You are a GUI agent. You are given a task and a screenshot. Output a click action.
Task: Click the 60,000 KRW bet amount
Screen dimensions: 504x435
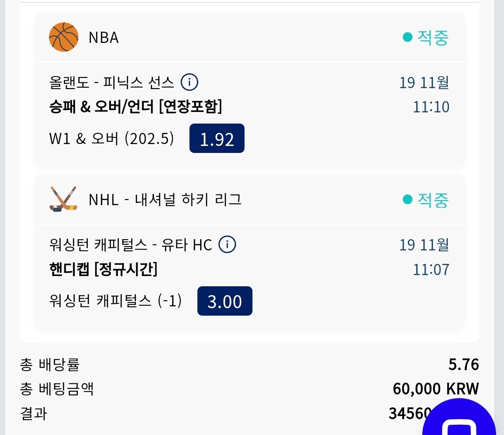(x=435, y=388)
